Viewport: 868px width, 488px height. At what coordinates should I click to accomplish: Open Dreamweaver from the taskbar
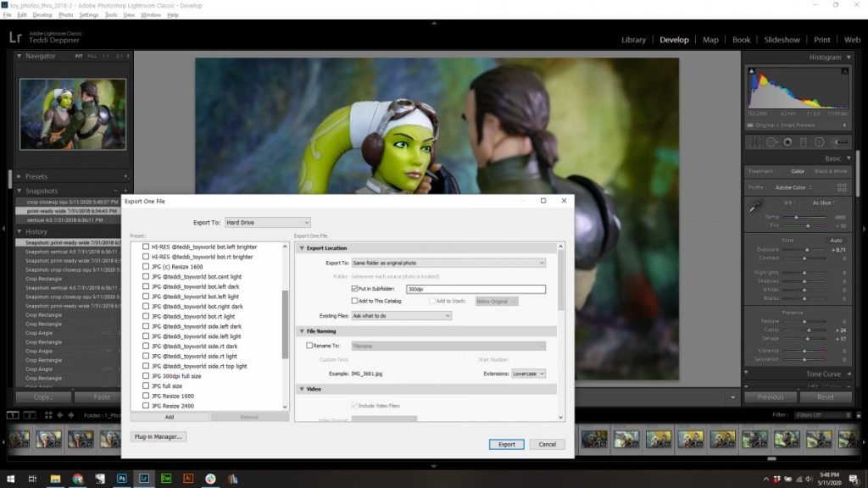[166, 479]
